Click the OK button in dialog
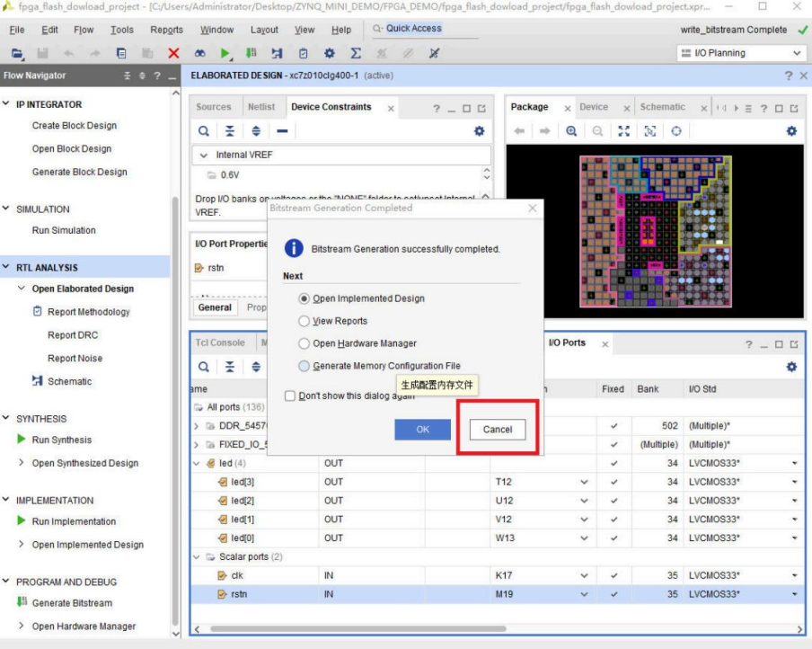Viewport: 812px width, 649px height. pos(422,430)
